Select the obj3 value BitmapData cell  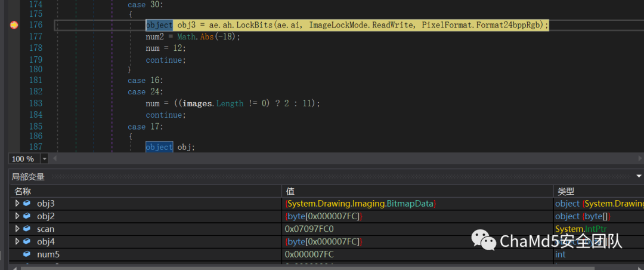(x=361, y=203)
